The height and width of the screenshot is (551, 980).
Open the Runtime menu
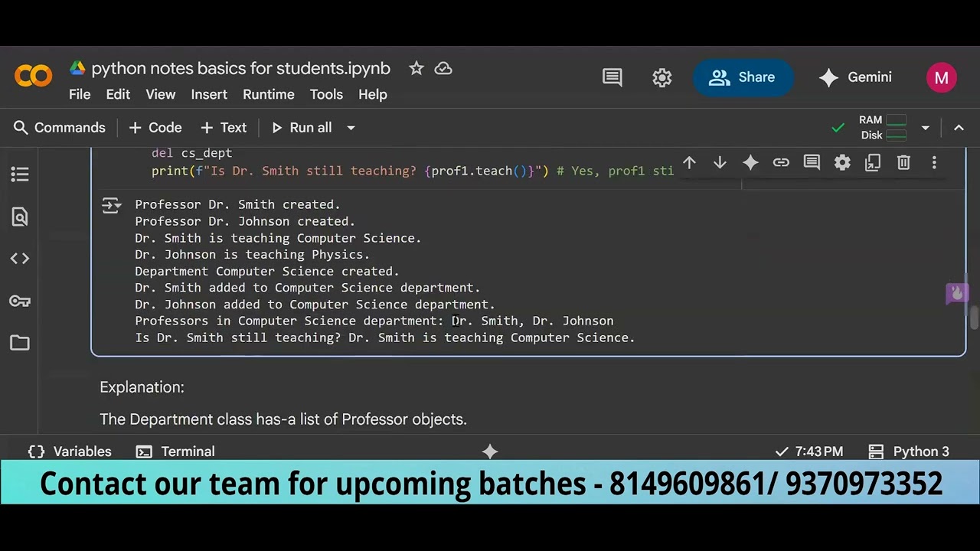269,94
